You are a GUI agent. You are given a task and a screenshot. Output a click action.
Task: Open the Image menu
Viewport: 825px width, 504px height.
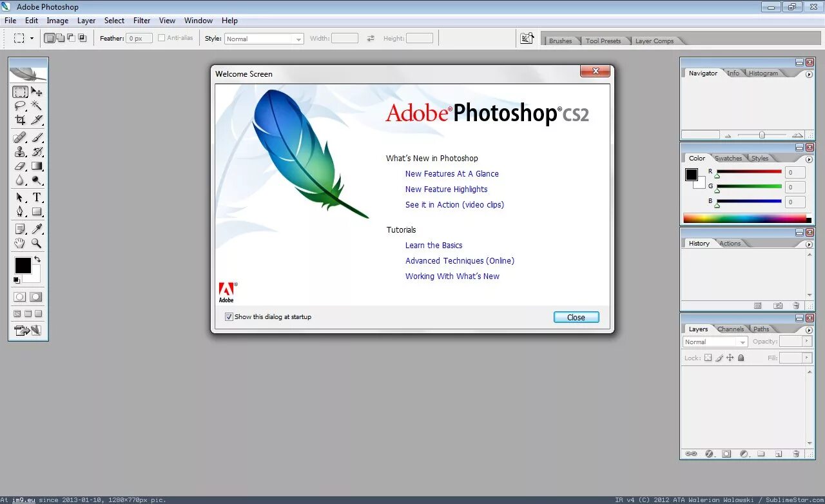coord(57,21)
